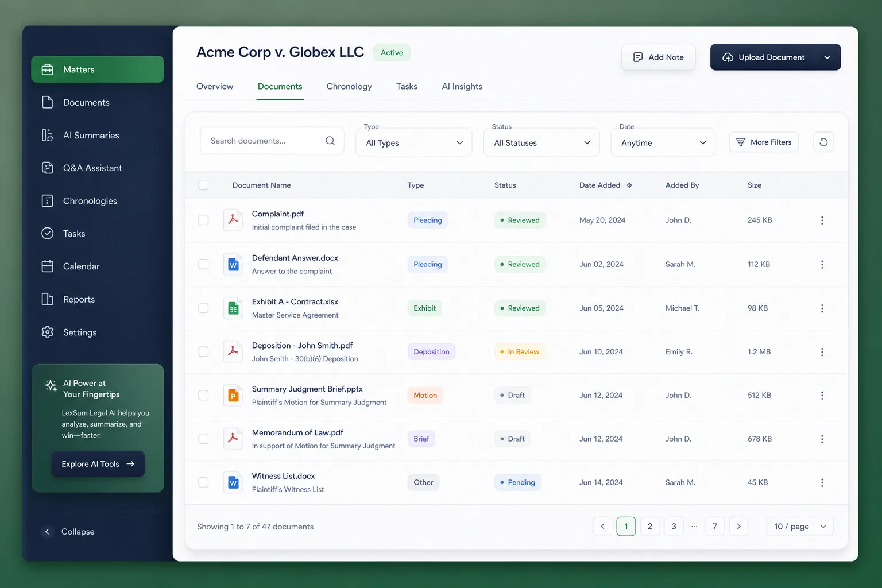
Task: Go to the next page with the right arrow
Action: click(x=738, y=527)
